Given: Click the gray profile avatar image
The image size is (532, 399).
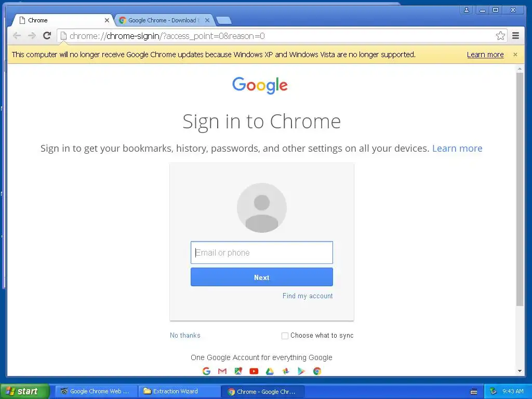Looking at the screenshot, I should (262, 208).
